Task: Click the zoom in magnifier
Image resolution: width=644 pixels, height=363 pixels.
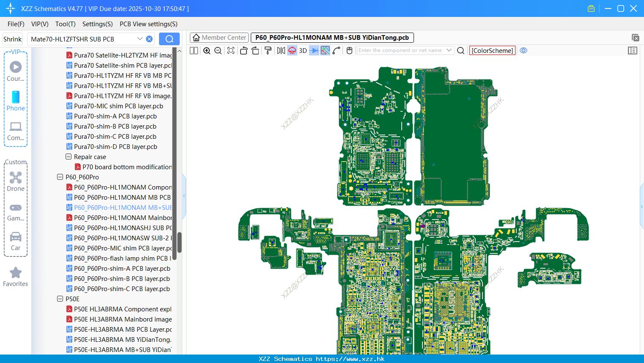Action: click(x=207, y=50)
